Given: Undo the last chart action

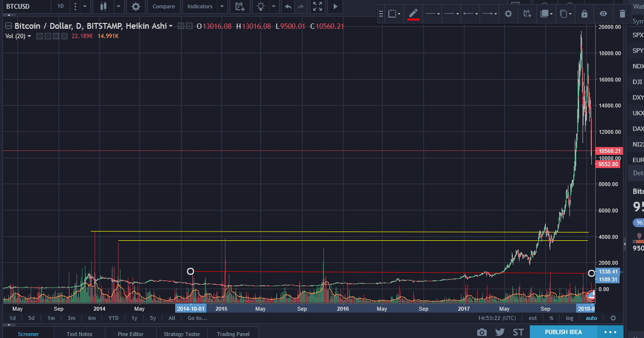Looking at the screenshot, I should coord(288,6).
